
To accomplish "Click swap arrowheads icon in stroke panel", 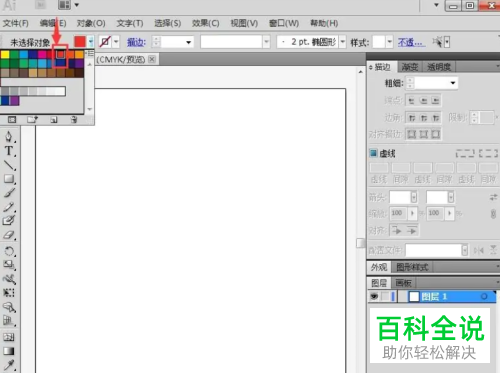I will coord(493,197).
